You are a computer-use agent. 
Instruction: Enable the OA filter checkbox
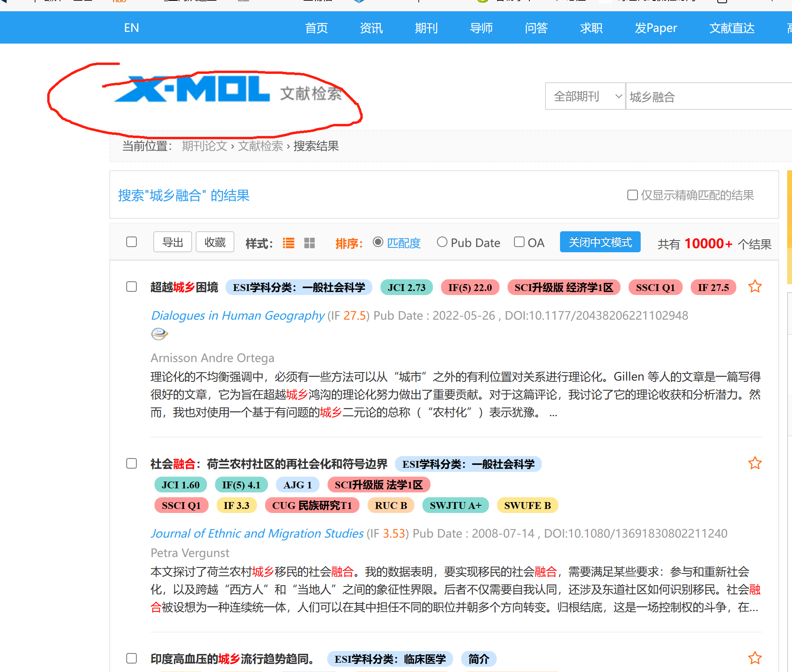coord(519,242)
